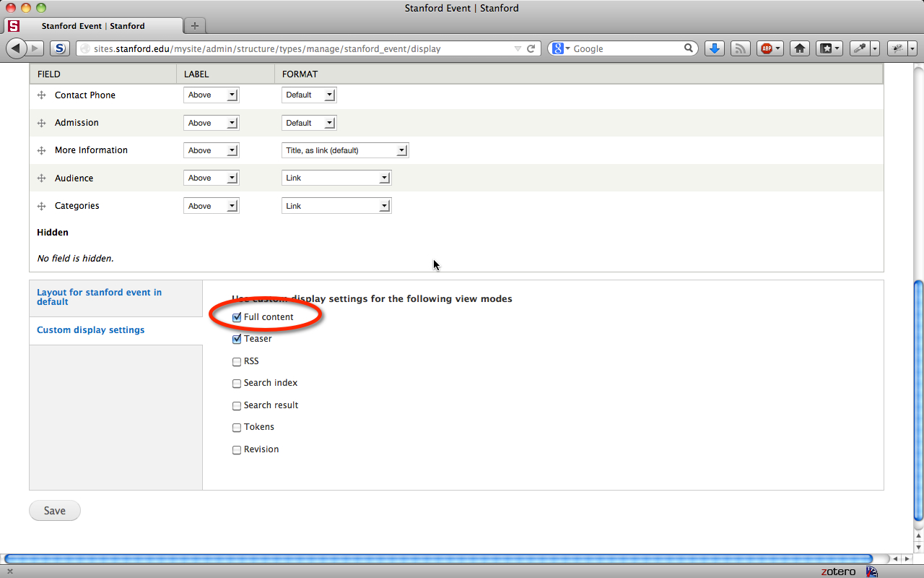Switch to Layout for stanford event tab
Screen dimensions: 924x578
coord(100,297)
